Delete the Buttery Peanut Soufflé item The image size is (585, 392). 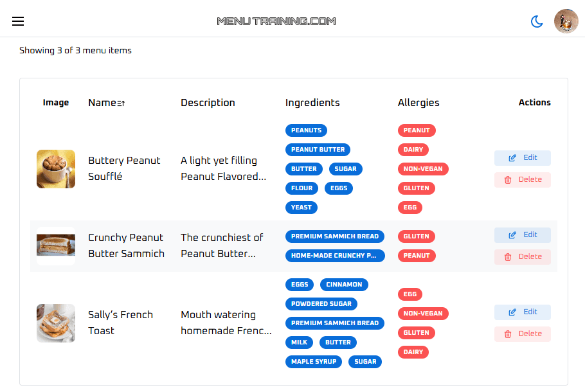coord(522,180)
